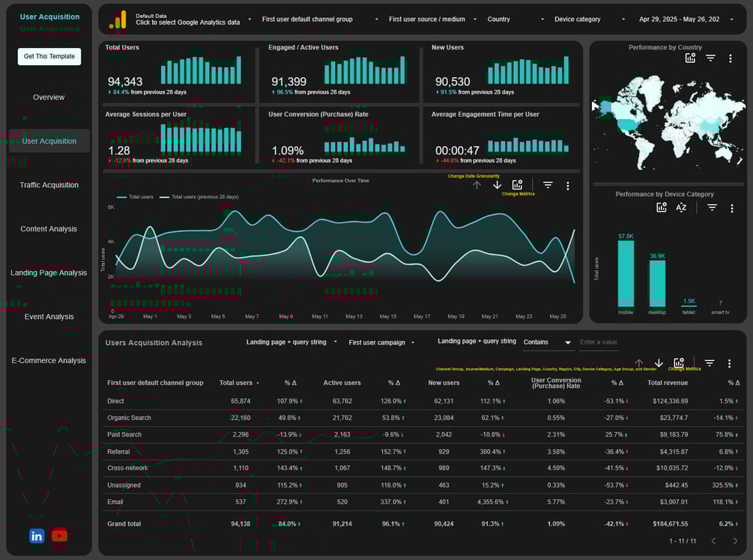Open Change Metrics icon in Device Category chart
The height and width of the screenshot is (560, 753).
pos(662,207)
